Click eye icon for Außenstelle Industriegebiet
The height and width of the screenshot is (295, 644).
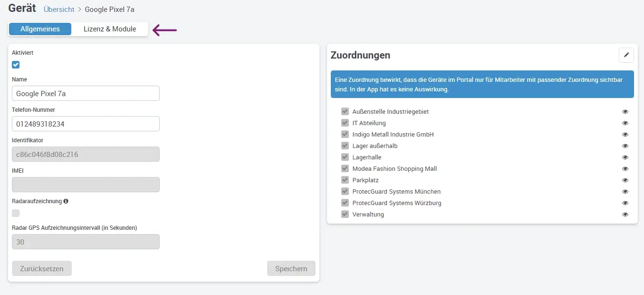625,112
